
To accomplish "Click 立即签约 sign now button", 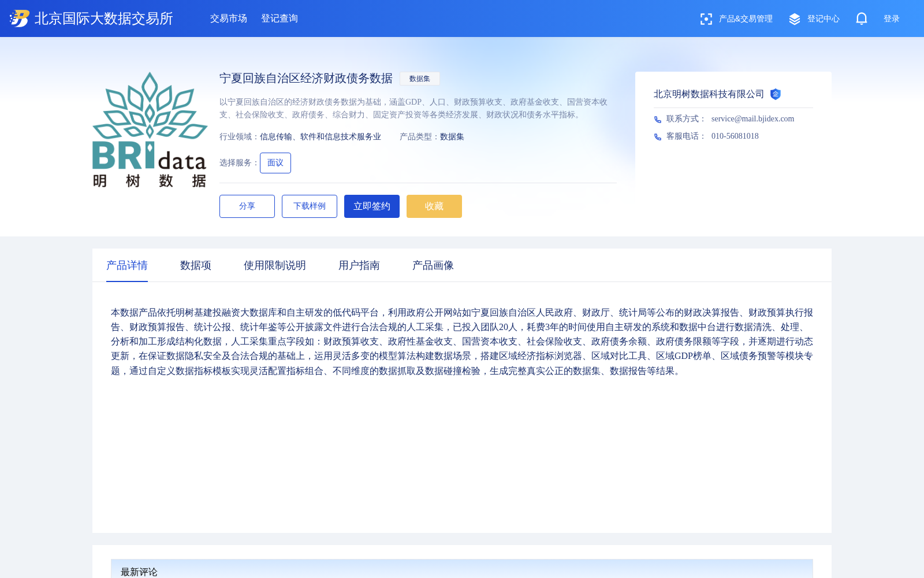I will tap(372, 206).
